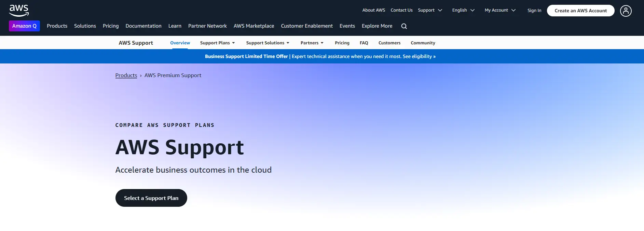644x231 pixels.
Task: Open the Explore More menu
Action: click(377, 26)
